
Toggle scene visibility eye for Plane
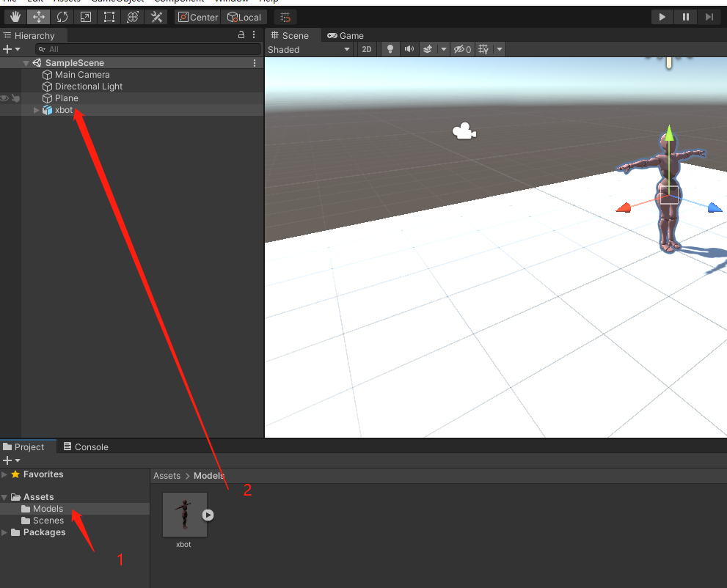[x=4, y=98]
